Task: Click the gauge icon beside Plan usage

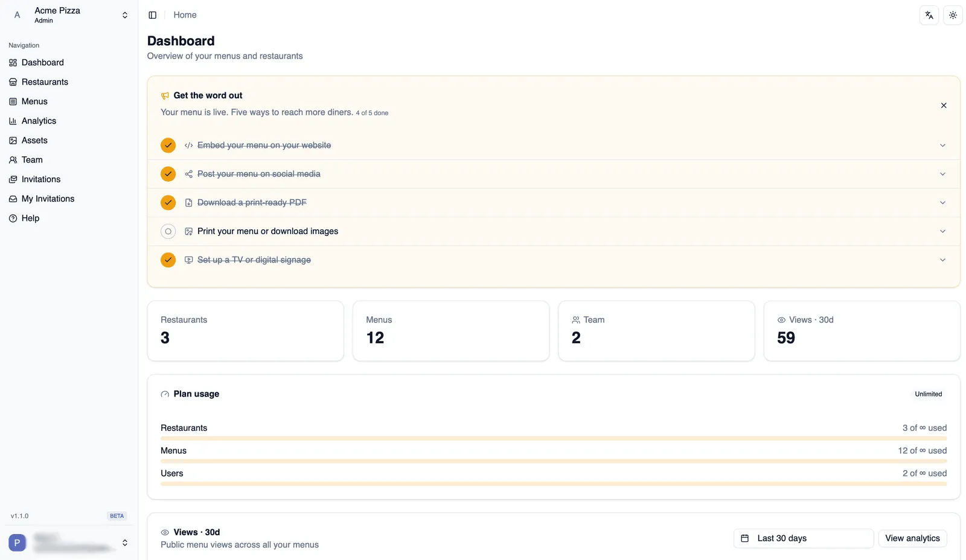Action: [x=165, y=394]
